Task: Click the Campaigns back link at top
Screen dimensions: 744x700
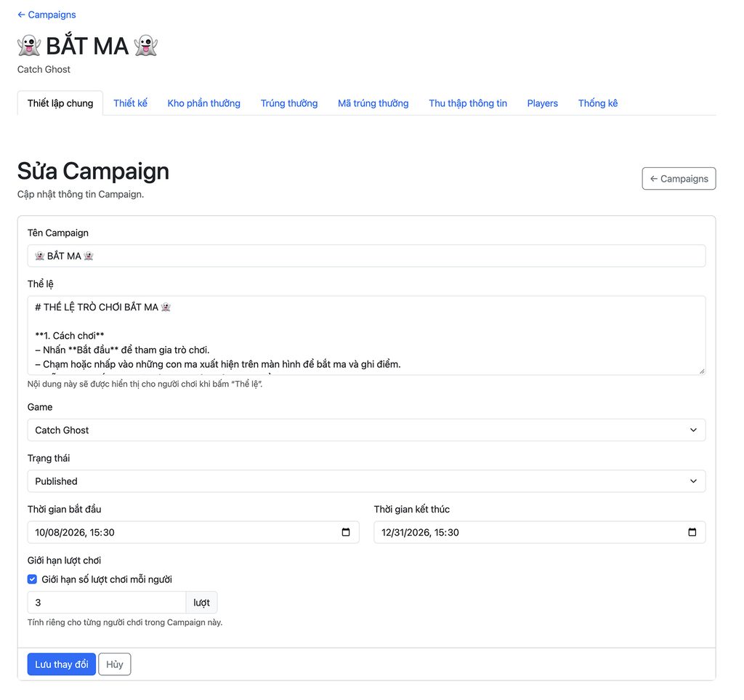Action: [46, 15]
